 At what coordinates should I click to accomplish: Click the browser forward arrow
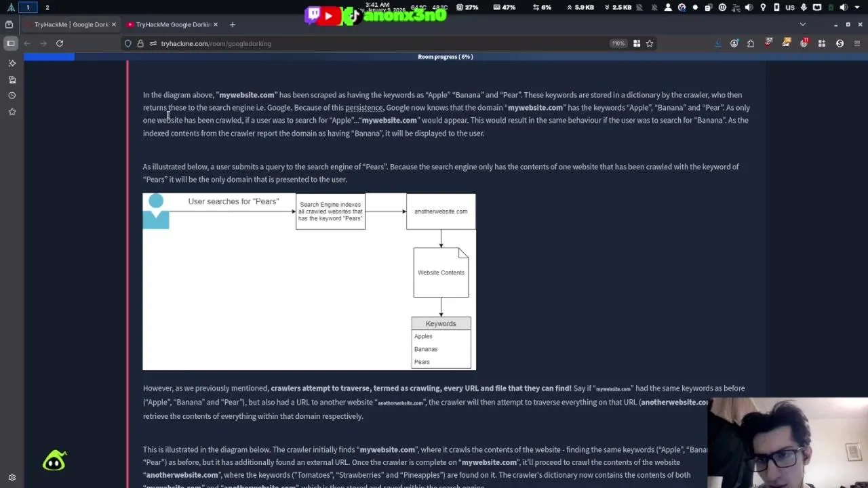tap(43, 43)
